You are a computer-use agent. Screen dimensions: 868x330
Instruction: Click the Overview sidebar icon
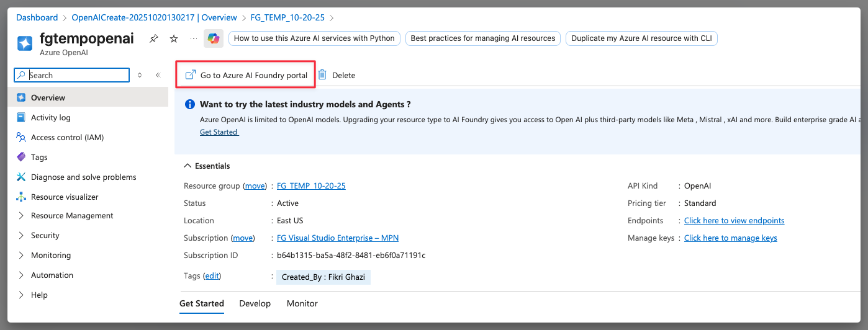[21, 97]
